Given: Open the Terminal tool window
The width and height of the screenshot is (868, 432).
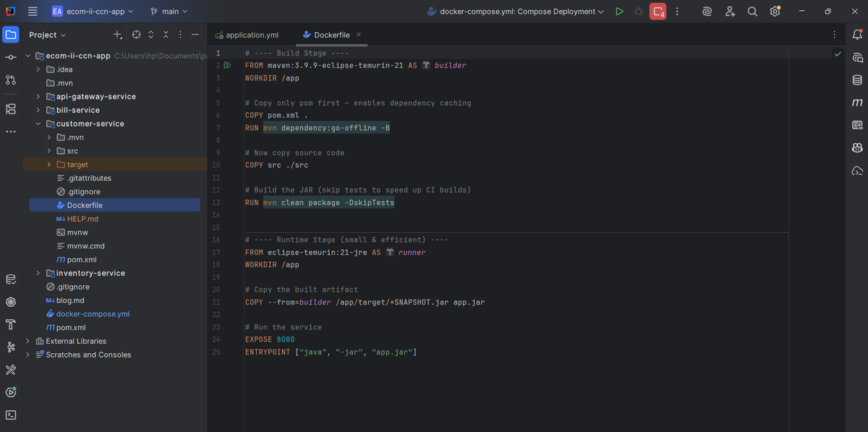Looking at the screenshot, I should 11,415.
